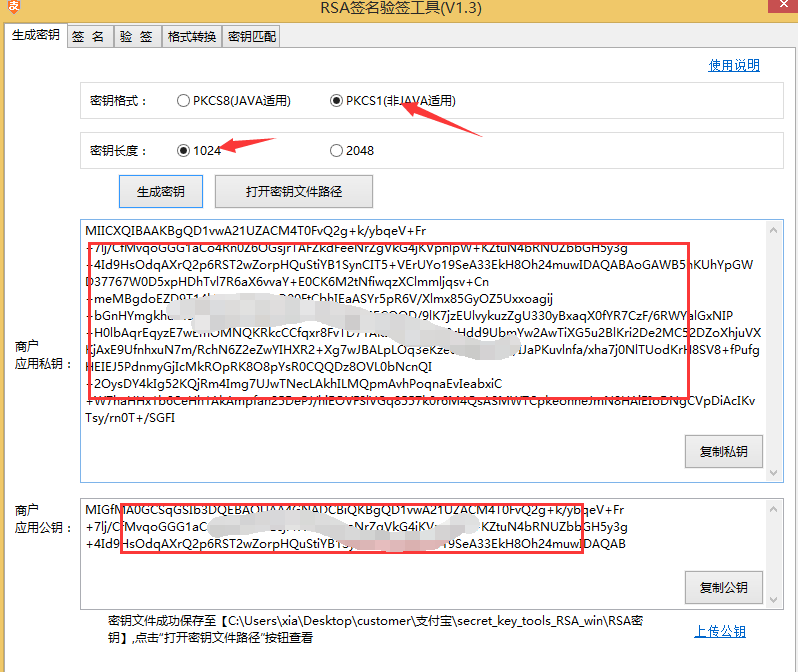The image size is (798, 672).
Task: Open the 签名 tab
Action: pyautogui.click(x=88, y=37)
